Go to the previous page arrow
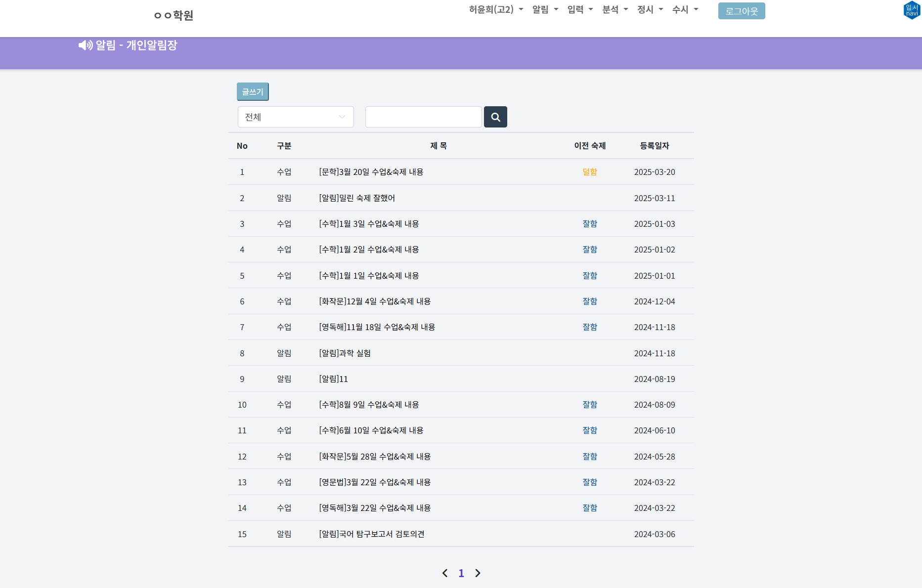 [445, 573]
